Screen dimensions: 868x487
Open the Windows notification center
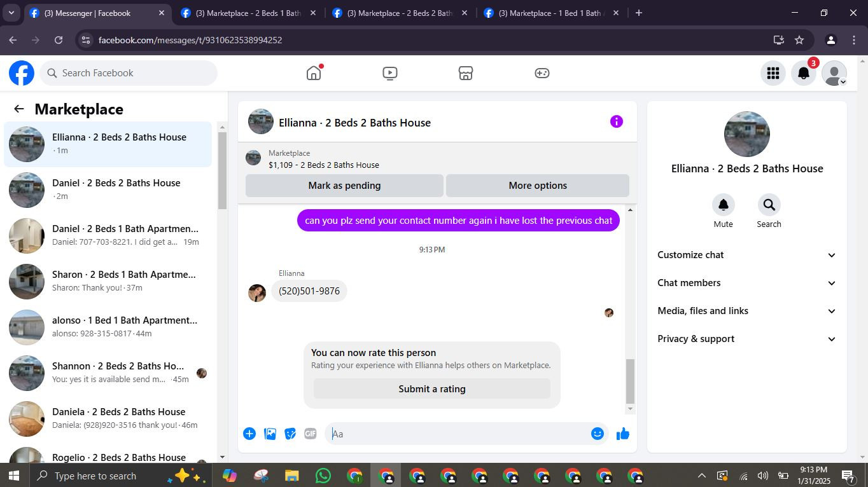coord(849,476)
